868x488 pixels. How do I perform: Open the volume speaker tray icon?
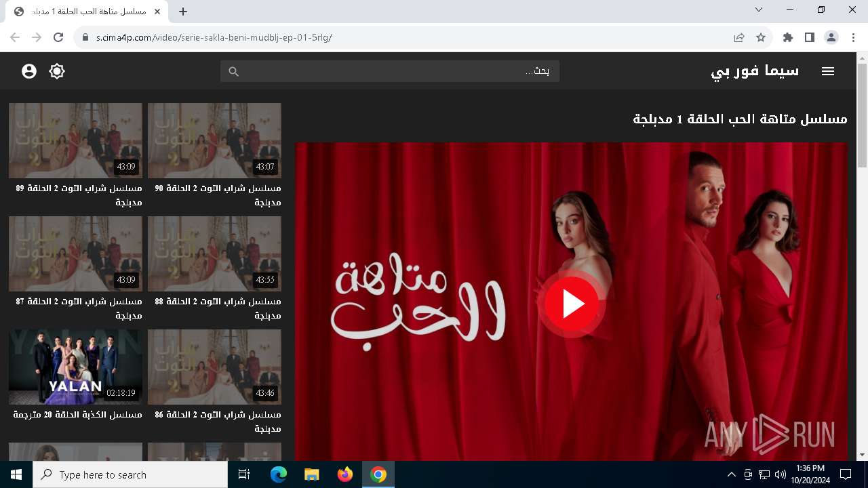780,474
